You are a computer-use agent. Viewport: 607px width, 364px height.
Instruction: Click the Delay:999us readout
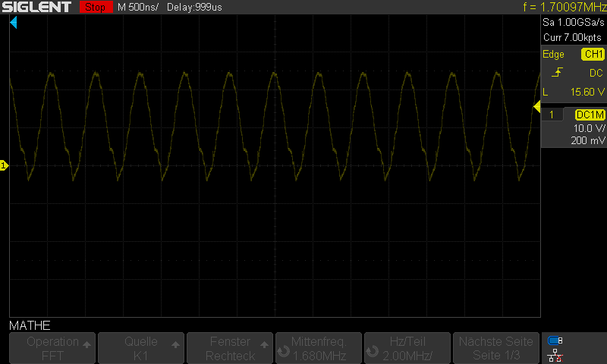click(194, 7)
